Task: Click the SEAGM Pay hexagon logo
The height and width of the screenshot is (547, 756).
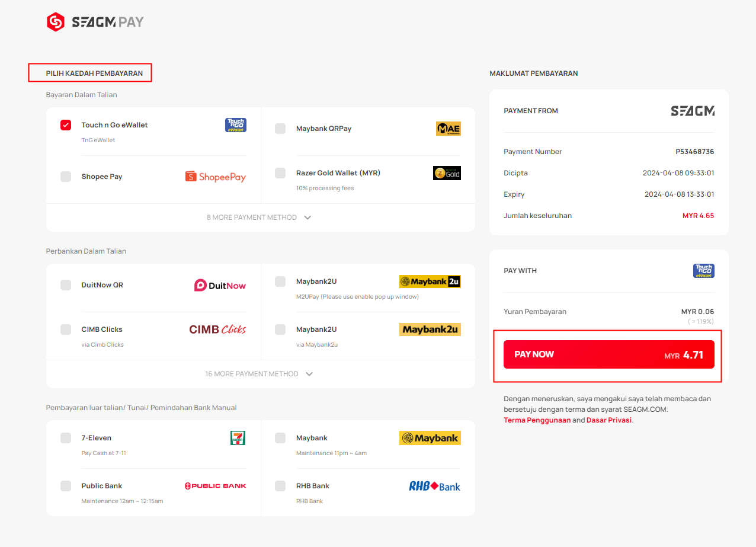Action: coord(56,22)
